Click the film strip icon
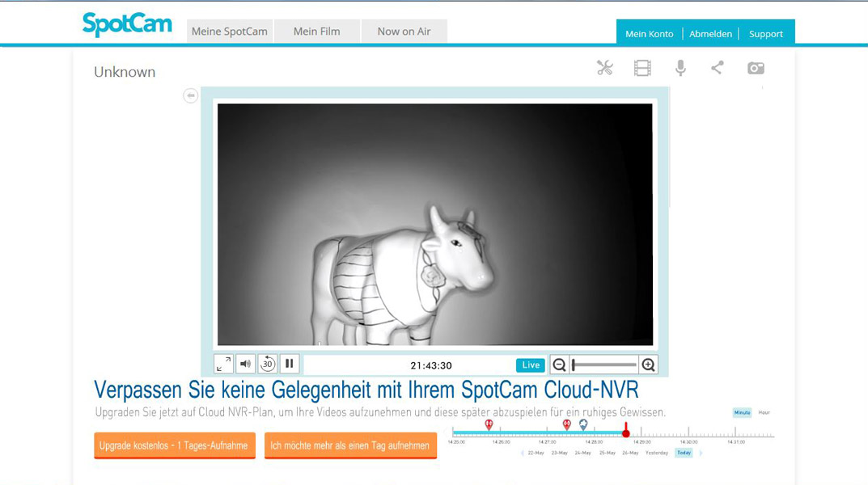This screenshot has height=485, width=868. [642, 68]
